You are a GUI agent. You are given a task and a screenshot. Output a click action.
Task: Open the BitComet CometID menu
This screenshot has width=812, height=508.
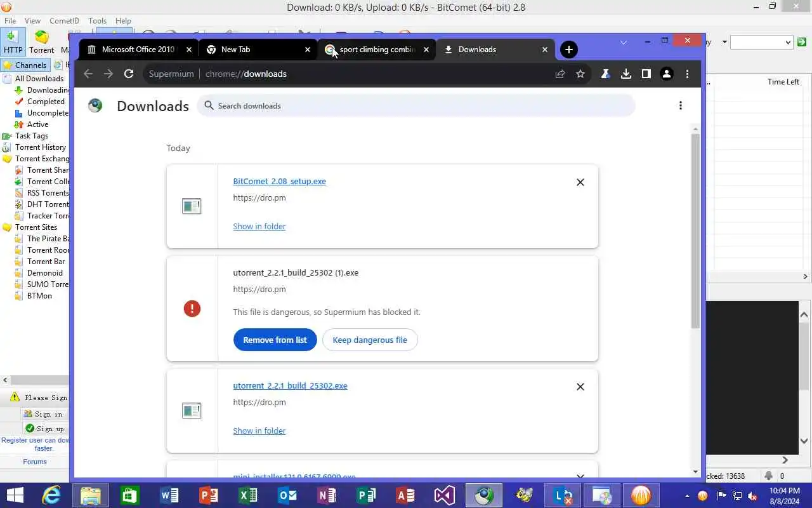point(64,21)
